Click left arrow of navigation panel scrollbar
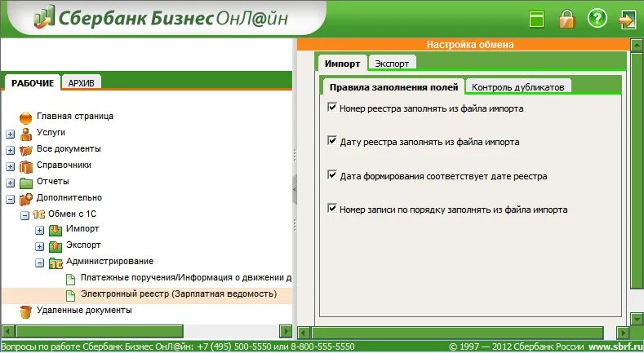 (x=8, y=331)
